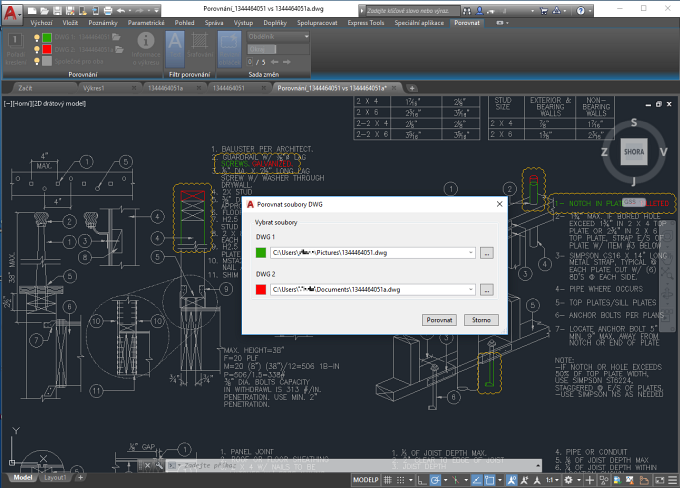The image size is (680, 488).
Task: Open snap mode settings dropdown in status bar
Action: click(x=410, y=480)
